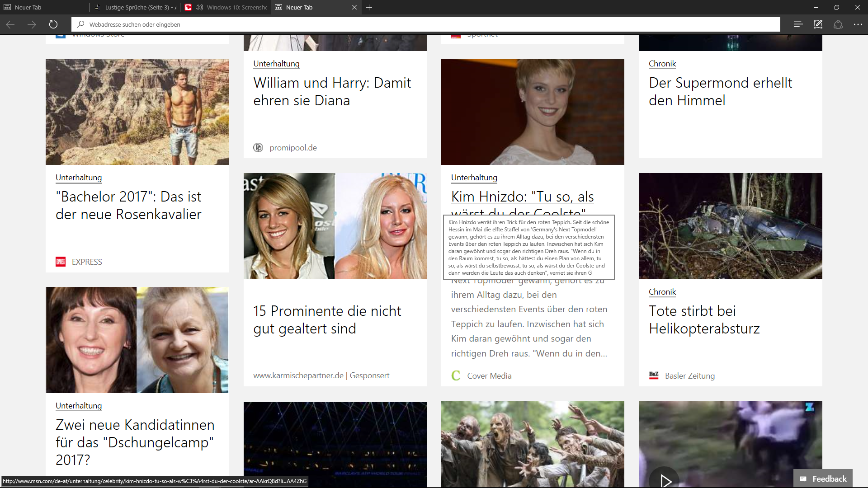Open a new tab with plus icon
This screenshot has height=488, width=868.
click(x=369, y=7)
